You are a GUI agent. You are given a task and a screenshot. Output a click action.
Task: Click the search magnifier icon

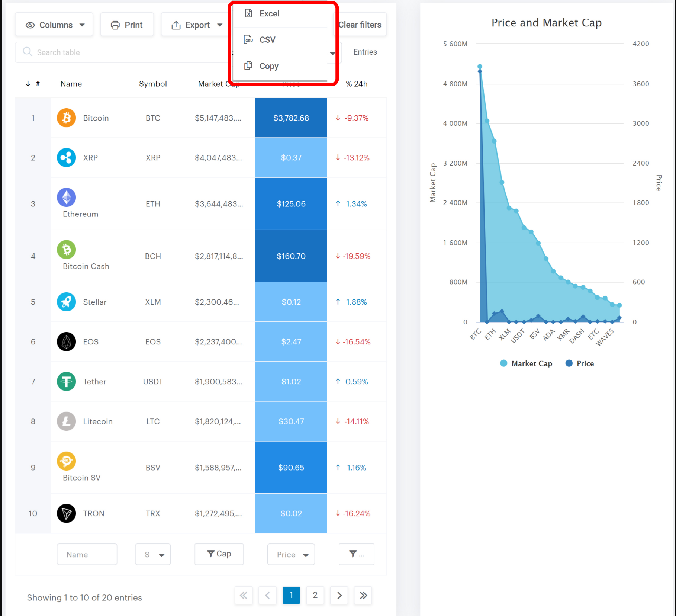[28, 52]
